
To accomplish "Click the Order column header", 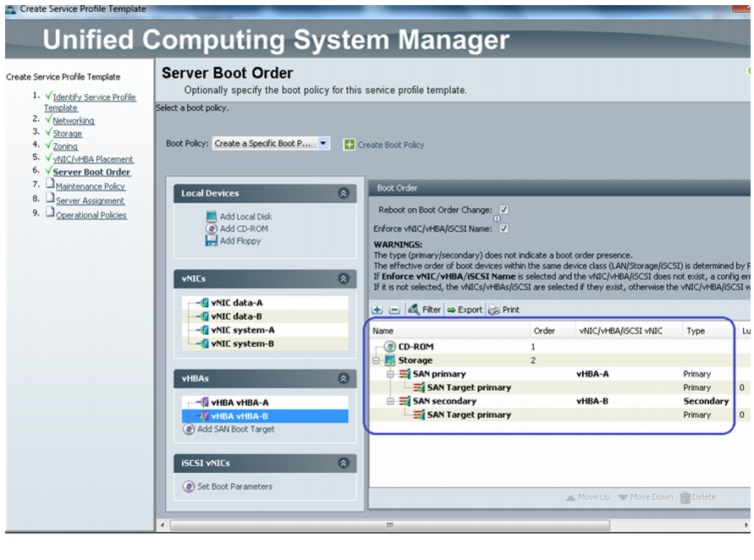I will click(x=552, y=331).
